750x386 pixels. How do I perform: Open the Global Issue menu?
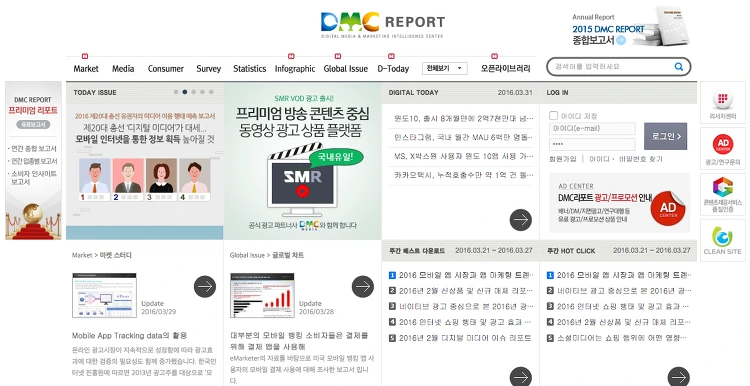(x=345, y=69)
